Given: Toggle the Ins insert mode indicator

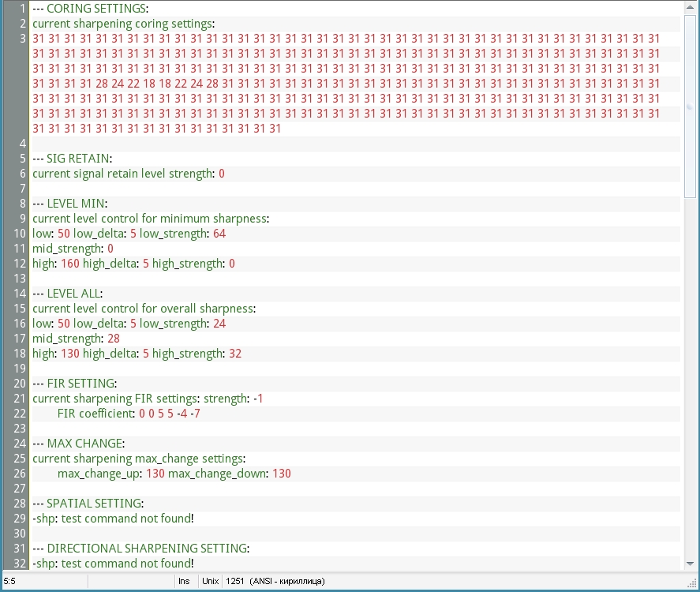Looking at the screenshot, I should (x=184, y=582).
